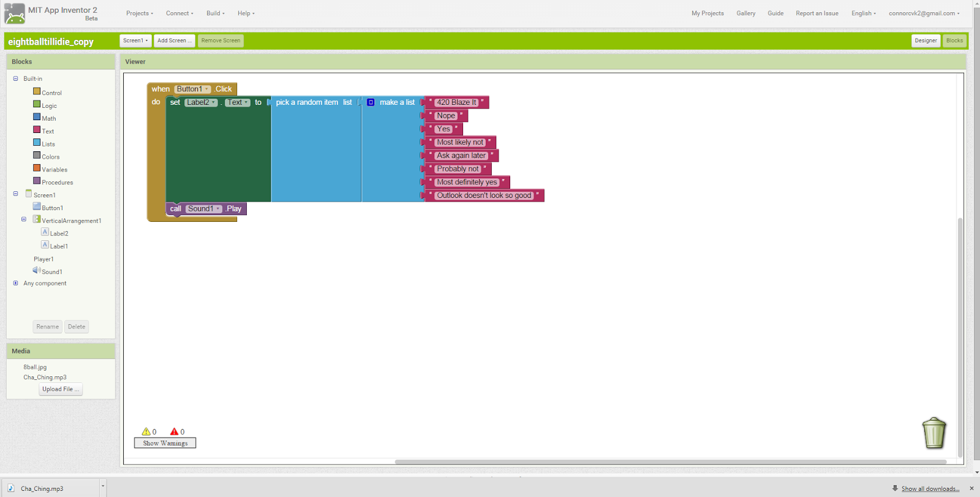Select the Control blocks color icon
Viewport: 980px width, 497px height.
pos(37,91)
